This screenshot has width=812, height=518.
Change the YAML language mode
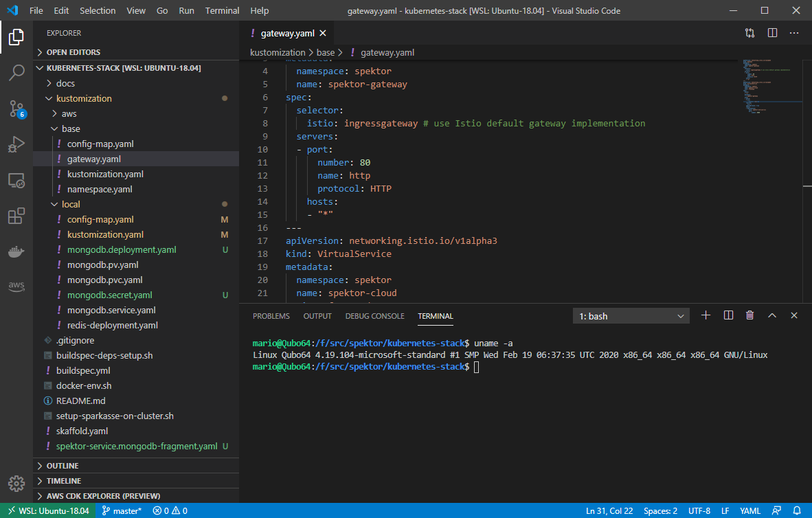750,510
